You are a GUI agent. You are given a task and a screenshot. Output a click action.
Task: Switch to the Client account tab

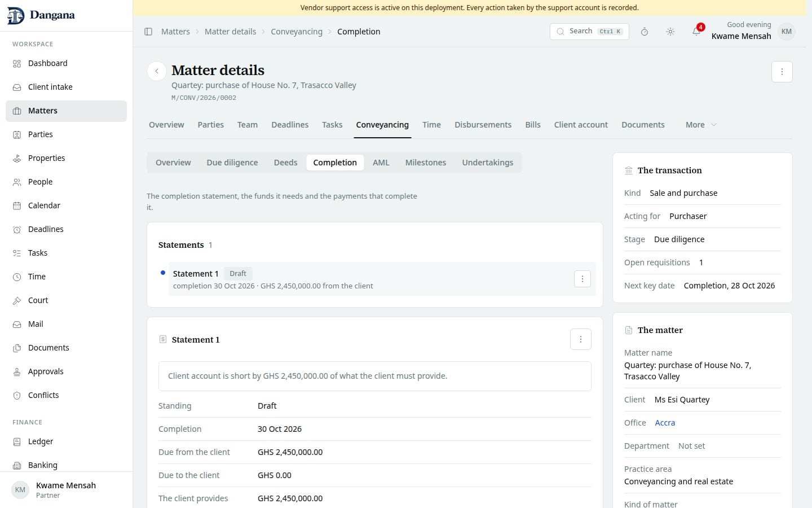click(581, 125)
